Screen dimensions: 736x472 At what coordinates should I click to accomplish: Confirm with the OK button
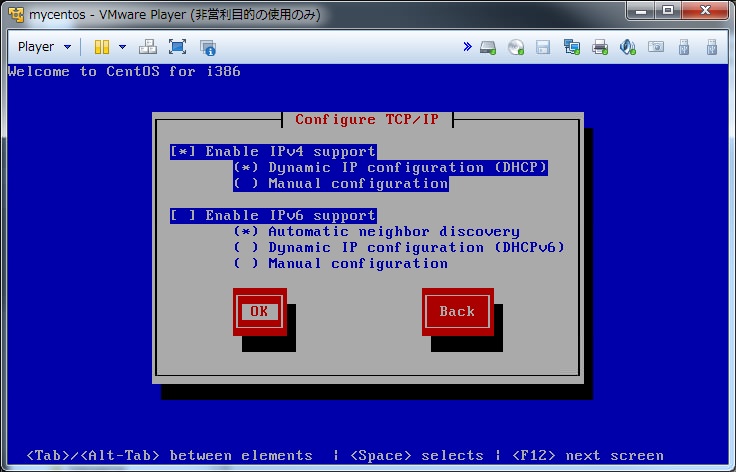(x=260, y=312)
